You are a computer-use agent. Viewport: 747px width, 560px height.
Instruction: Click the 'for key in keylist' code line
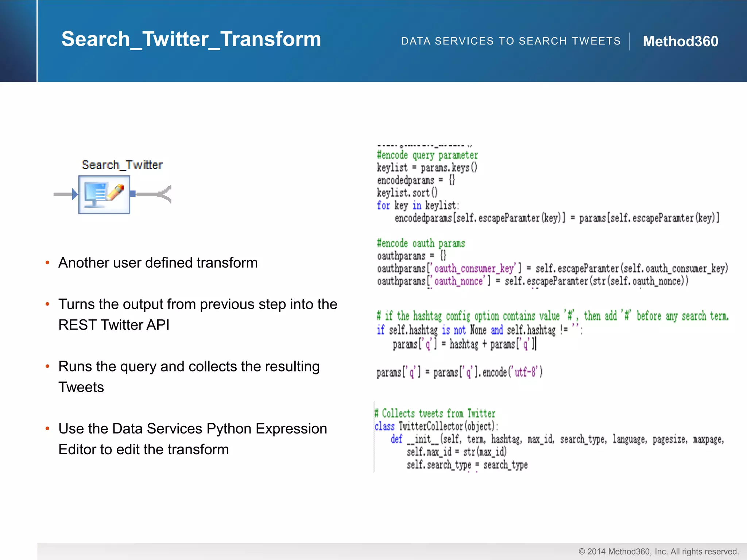click(x=418, y=206)
